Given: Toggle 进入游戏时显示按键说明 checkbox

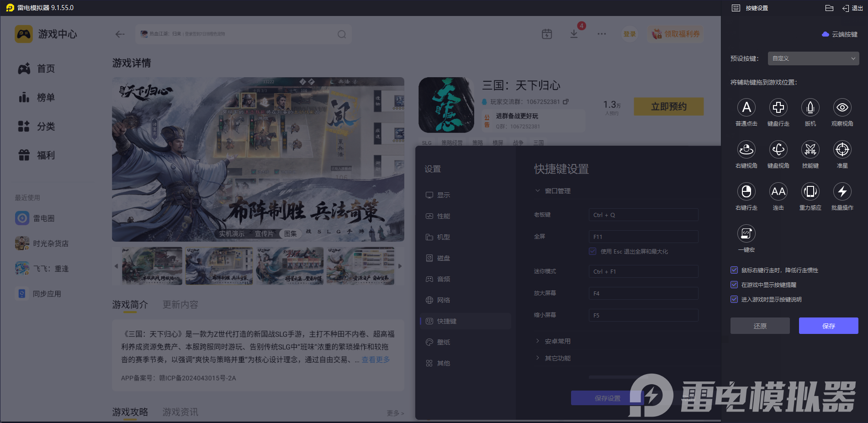Looking at the screenshot, I should coord(734,300).
